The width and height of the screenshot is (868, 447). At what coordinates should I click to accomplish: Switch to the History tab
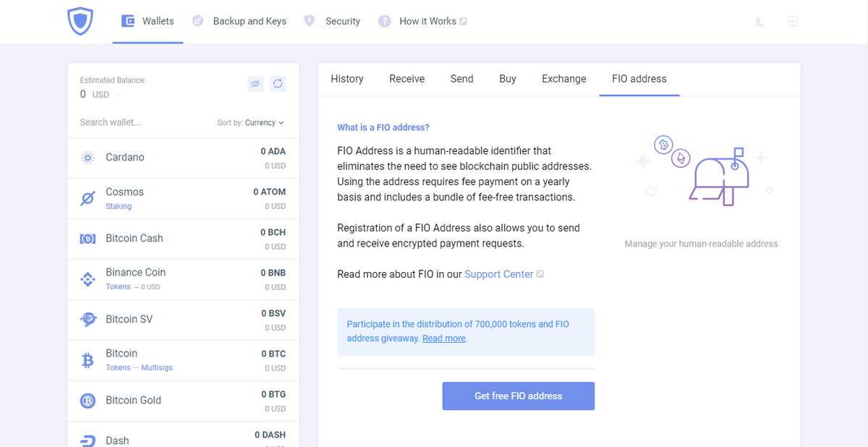pyautogui.click(x=347, y=79)
